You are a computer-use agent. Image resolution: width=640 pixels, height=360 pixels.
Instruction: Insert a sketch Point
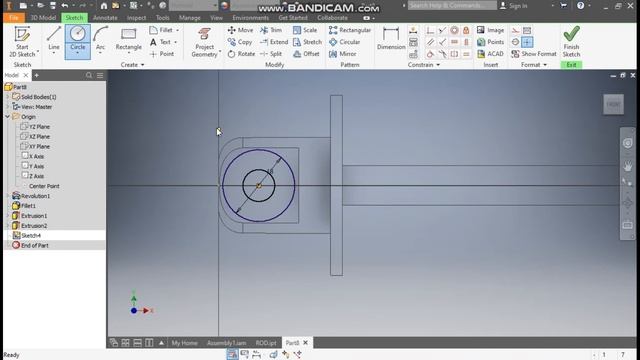click(x=162, y=54)
